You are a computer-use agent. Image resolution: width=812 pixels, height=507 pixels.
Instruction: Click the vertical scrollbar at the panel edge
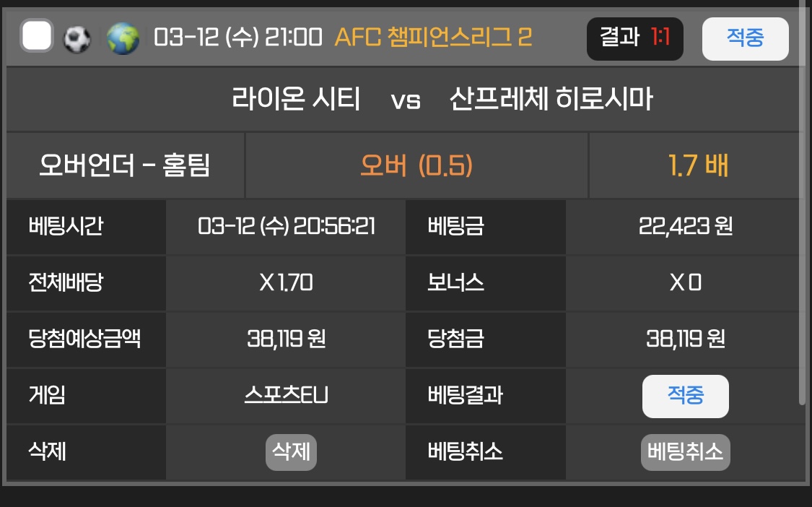pyautogui.click(x=802, y=217)
